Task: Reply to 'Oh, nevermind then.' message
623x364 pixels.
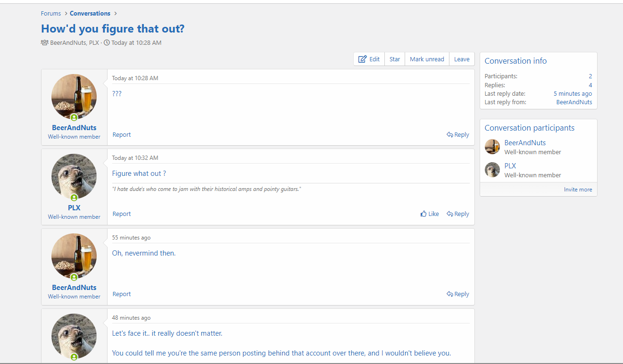Action: 458,294
